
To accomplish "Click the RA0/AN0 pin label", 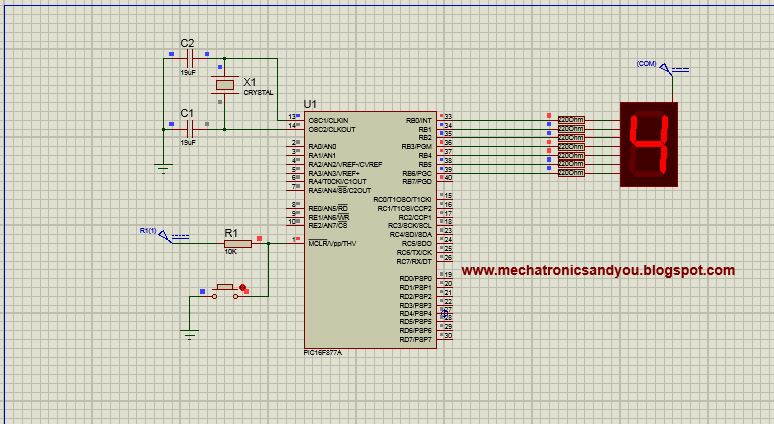I will coord(322,147).
